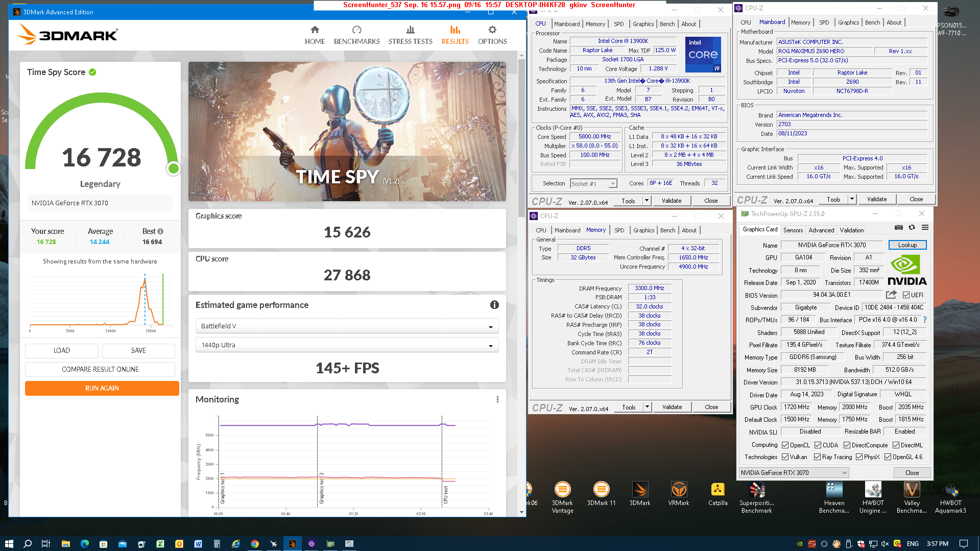Toggle the CUDA checkbox in GPU-Z
980x551 pixels.
[x=818, y=445]
